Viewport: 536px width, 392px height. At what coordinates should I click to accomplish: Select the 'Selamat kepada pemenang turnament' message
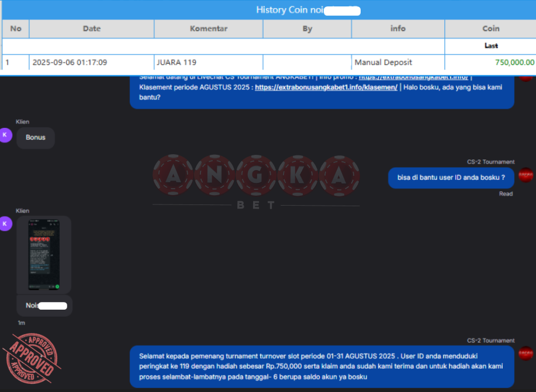pyautogui.click(x=321, y=367)
